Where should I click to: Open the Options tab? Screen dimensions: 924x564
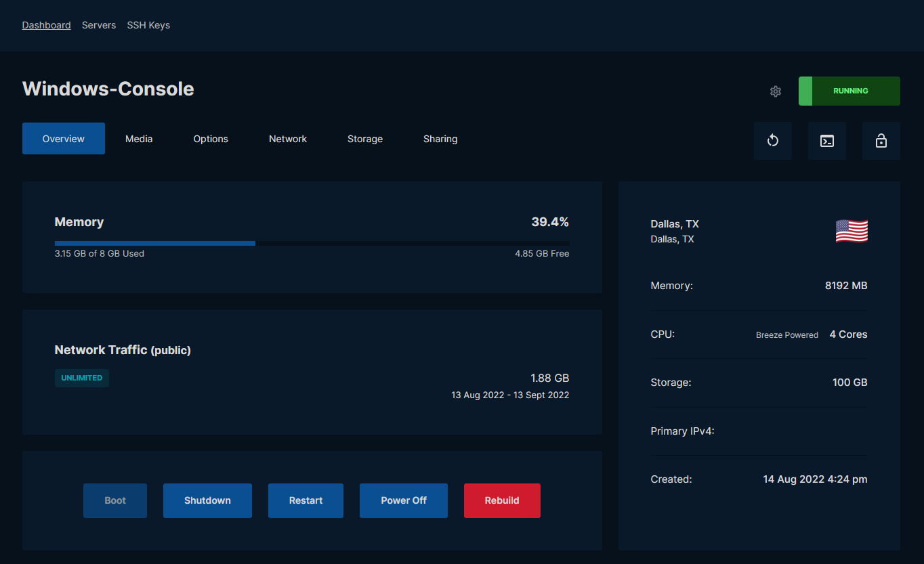tap(211, 139)
